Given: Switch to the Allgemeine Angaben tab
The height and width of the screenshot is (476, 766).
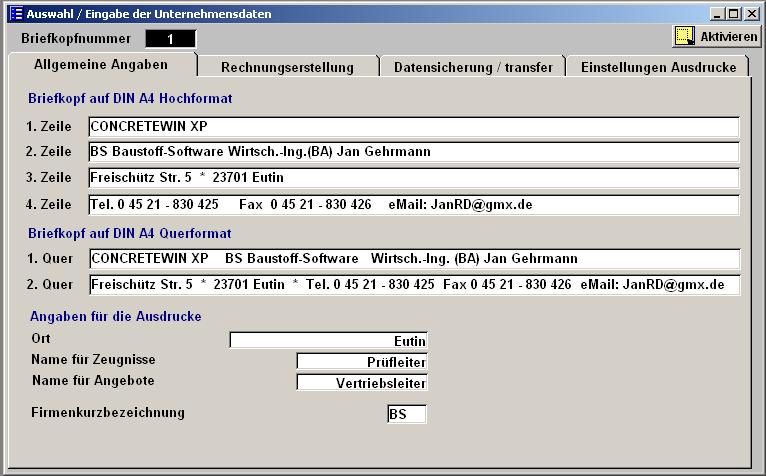Looking at the screenshot, I should [101, 65].
